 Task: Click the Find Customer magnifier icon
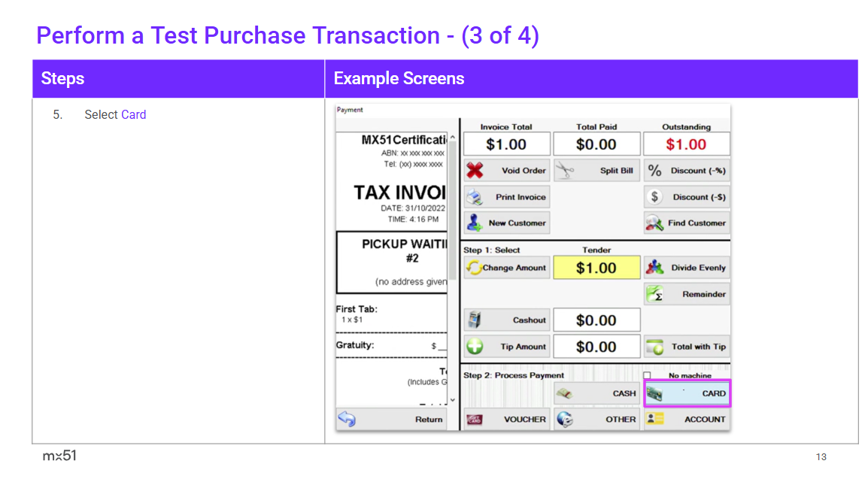coord(655,223)
